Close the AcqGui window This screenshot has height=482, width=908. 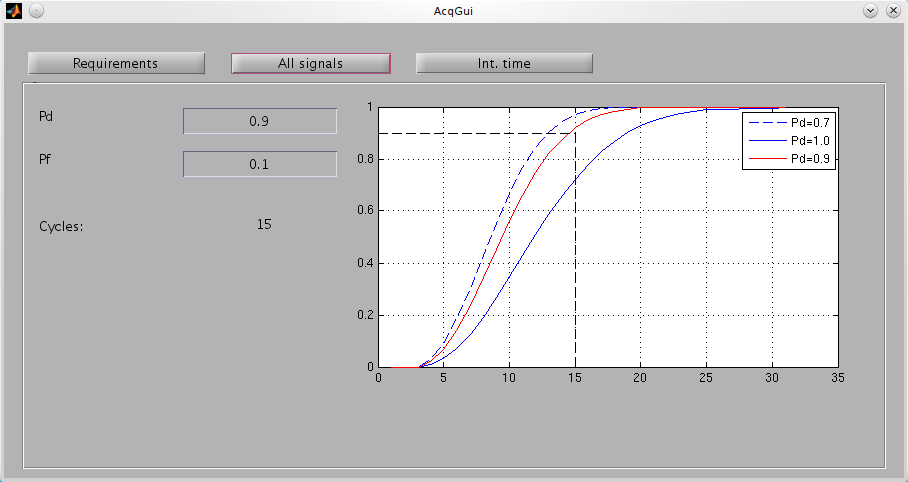[892, 10]
